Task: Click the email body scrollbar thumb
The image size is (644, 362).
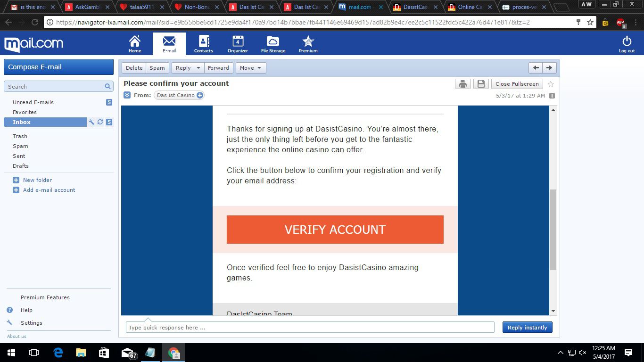Action: [553, 230]
